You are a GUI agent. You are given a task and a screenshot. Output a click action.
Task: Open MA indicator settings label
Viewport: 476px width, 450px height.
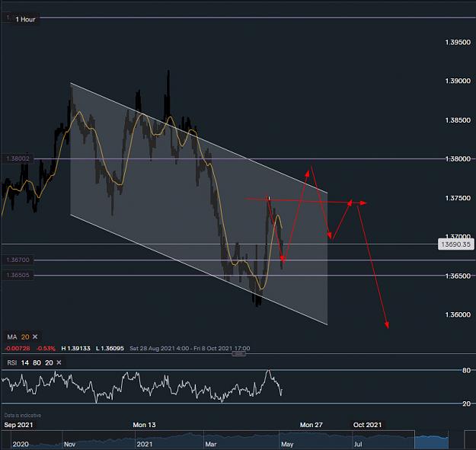[12, 337]
